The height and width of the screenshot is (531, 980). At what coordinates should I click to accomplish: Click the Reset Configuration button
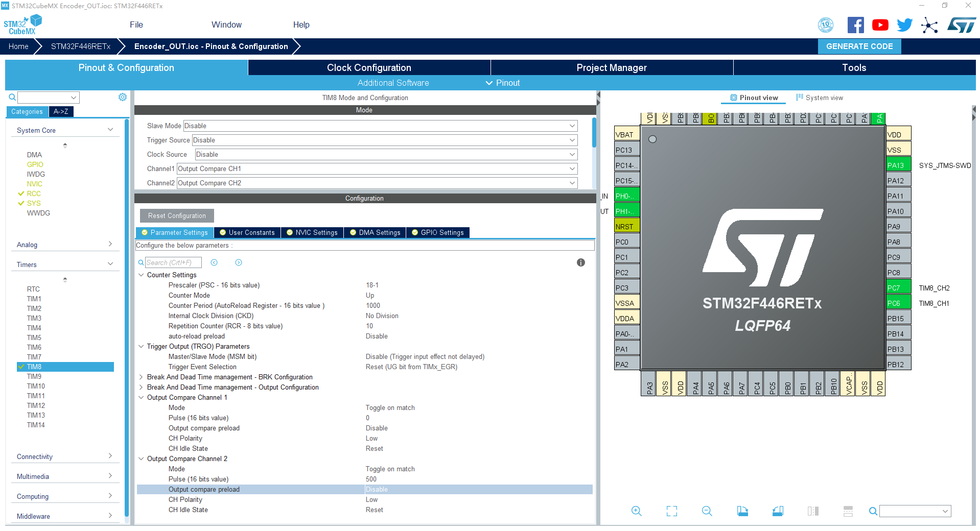coord(177,215)
